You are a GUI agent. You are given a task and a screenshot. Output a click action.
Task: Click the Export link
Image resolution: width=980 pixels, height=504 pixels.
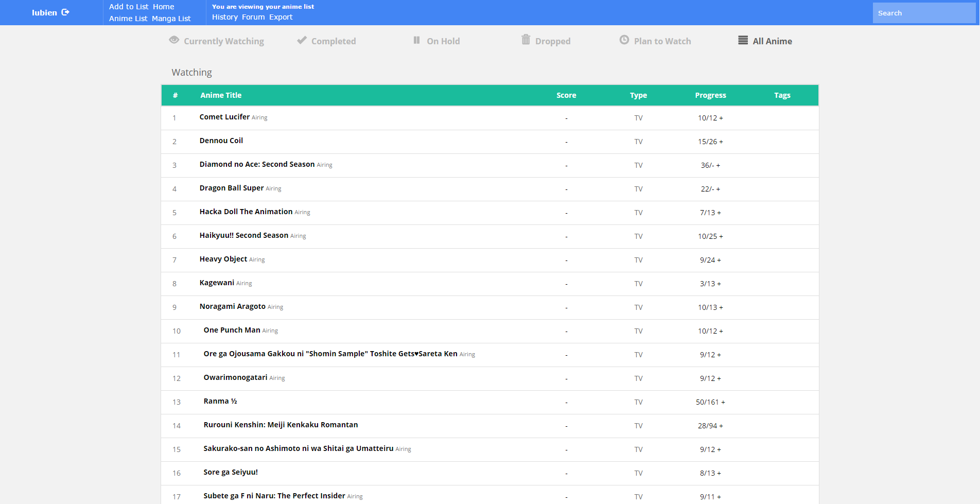(x=281, y=17)
